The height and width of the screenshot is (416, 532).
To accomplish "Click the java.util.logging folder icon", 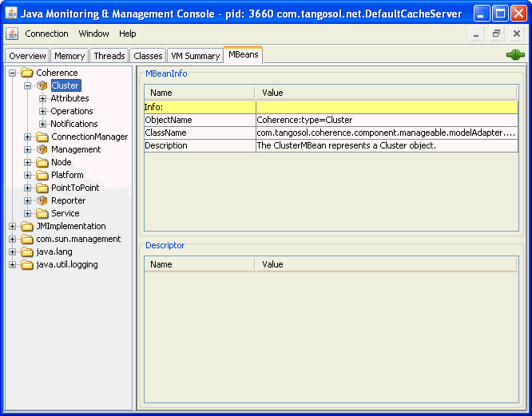I will (x=27, y=264).
